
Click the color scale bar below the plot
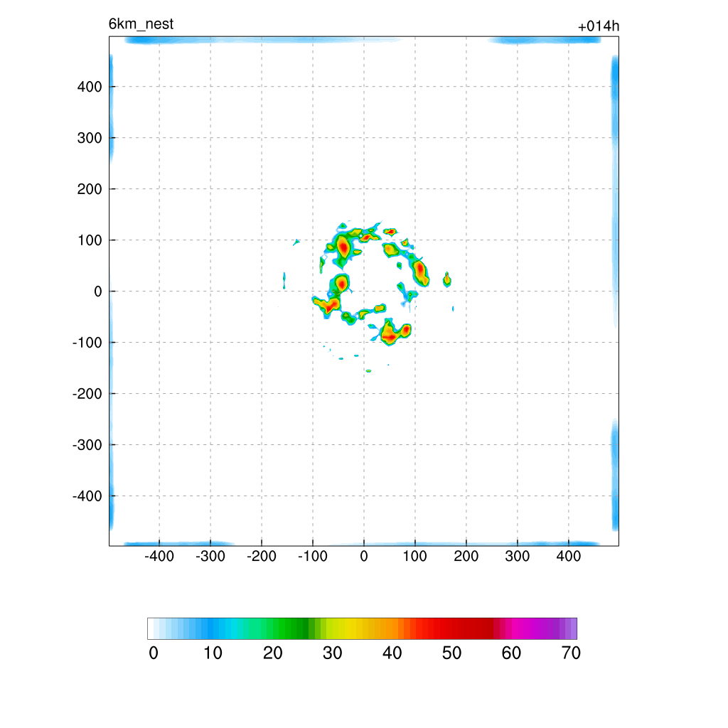pyautogui.click(x=362, y=628)
